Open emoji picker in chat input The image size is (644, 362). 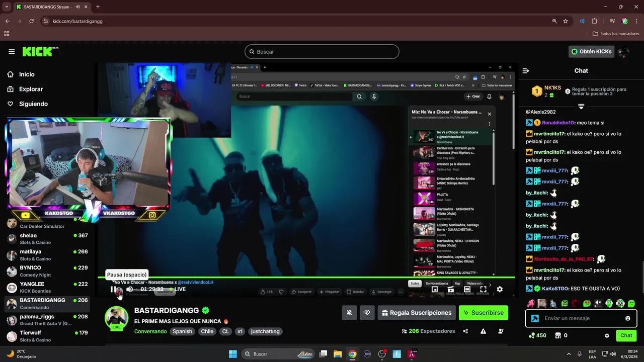coord(628,318)
